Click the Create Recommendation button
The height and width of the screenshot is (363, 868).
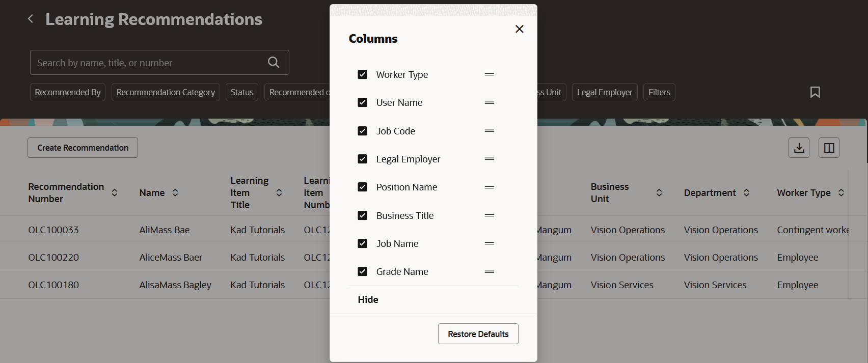(83, 148)
